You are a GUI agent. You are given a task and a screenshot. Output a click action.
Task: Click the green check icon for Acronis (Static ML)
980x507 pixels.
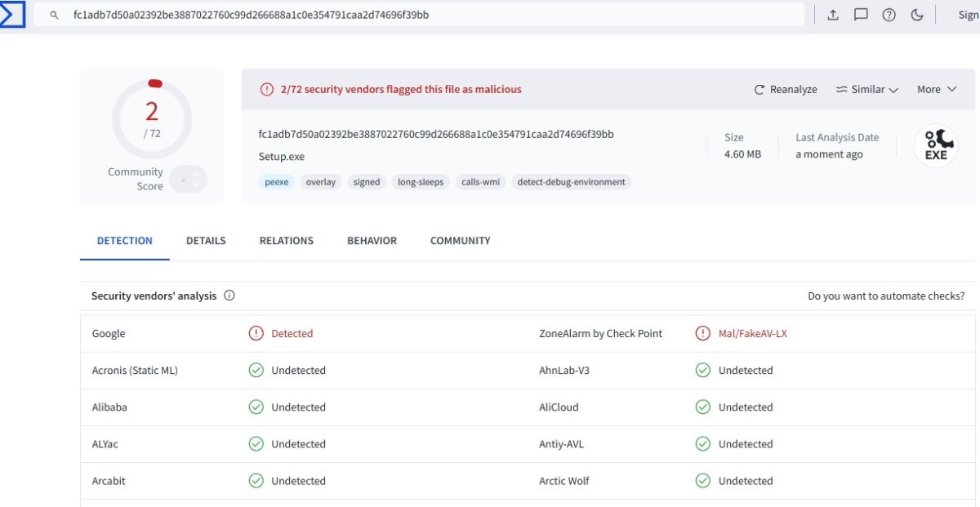256,370
